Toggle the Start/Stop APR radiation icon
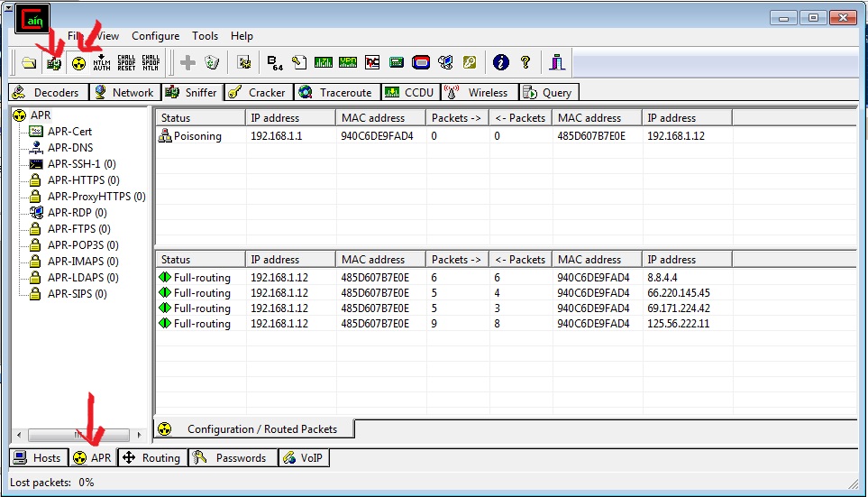868x497 pixels. (78, 63)
